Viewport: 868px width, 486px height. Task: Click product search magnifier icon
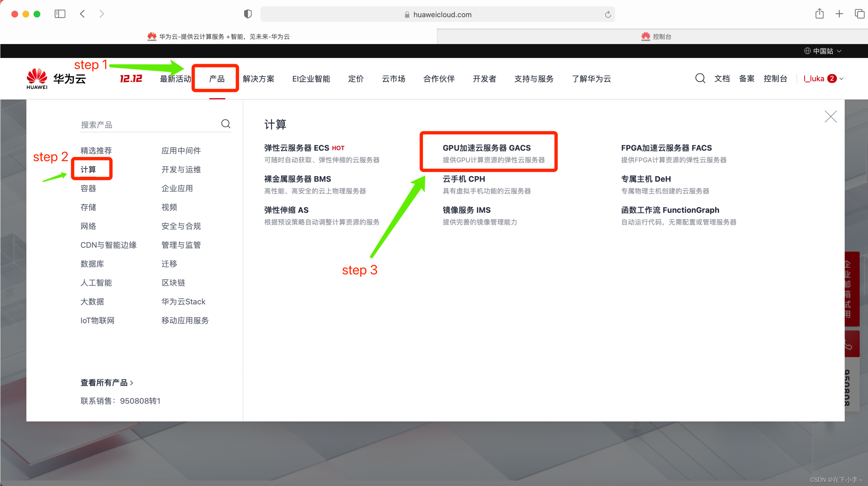pos(225,124)
